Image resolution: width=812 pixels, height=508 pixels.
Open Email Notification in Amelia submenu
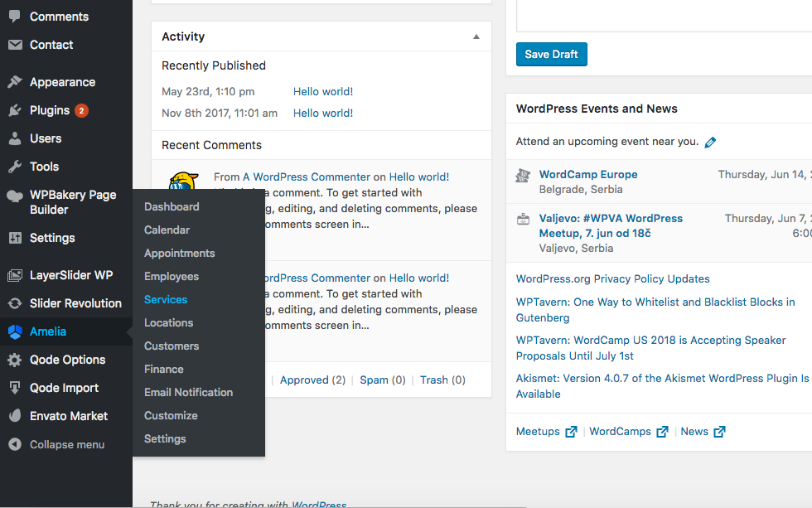(x=189, y=393)
